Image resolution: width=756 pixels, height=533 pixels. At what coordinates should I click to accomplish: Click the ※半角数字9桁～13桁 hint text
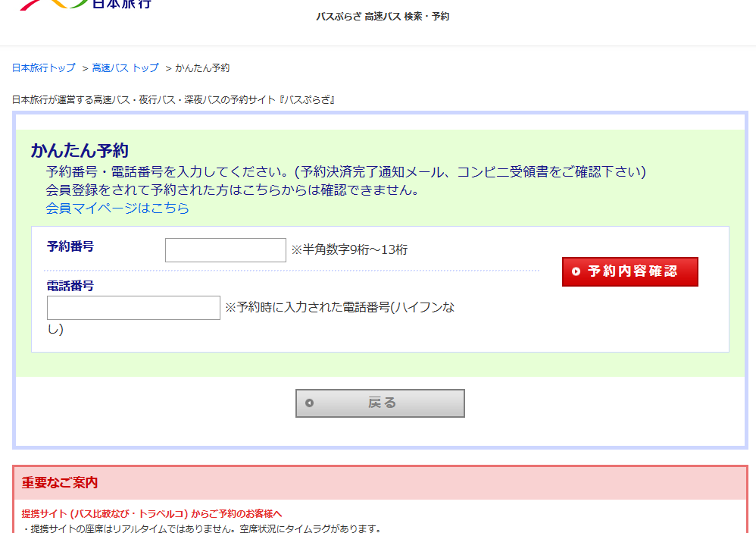point(349,249)
